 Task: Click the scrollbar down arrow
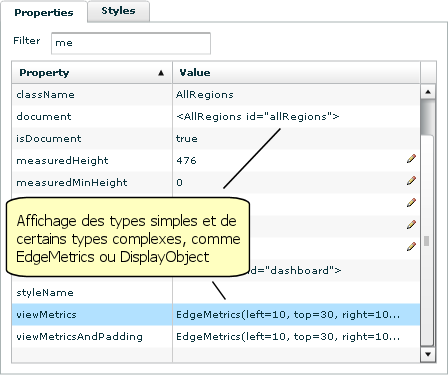point(428,354)
